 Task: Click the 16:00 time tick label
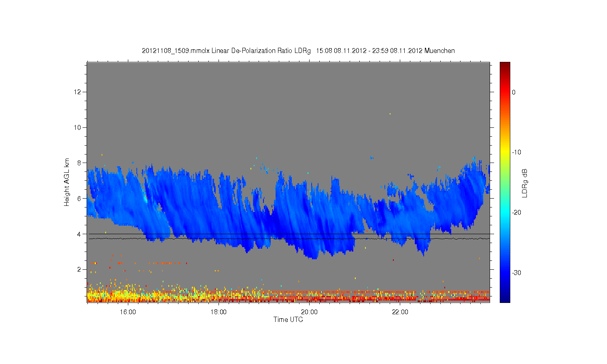pyautogui.click(x=128, y=312)
